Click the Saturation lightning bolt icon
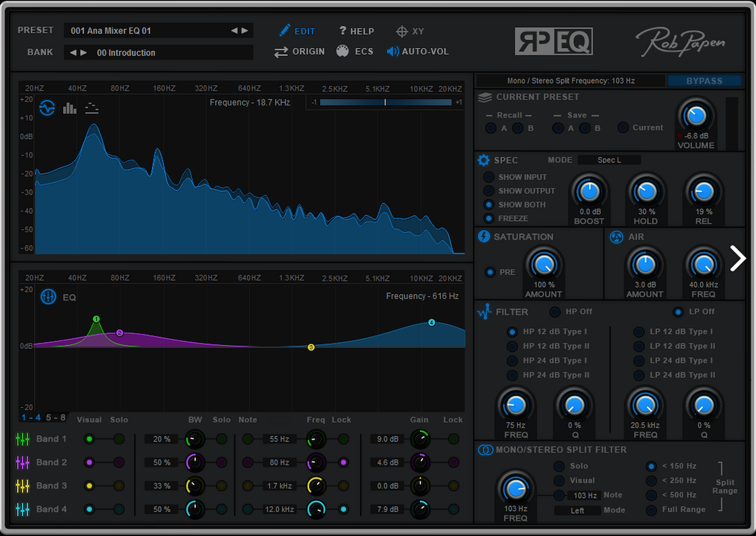This screenshot has width=756, height=536. click(484, 237)
